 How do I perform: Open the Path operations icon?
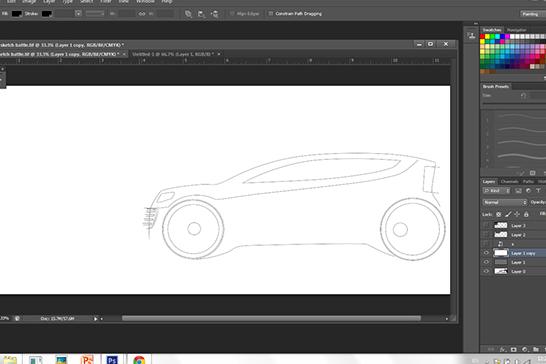[188, 14]
